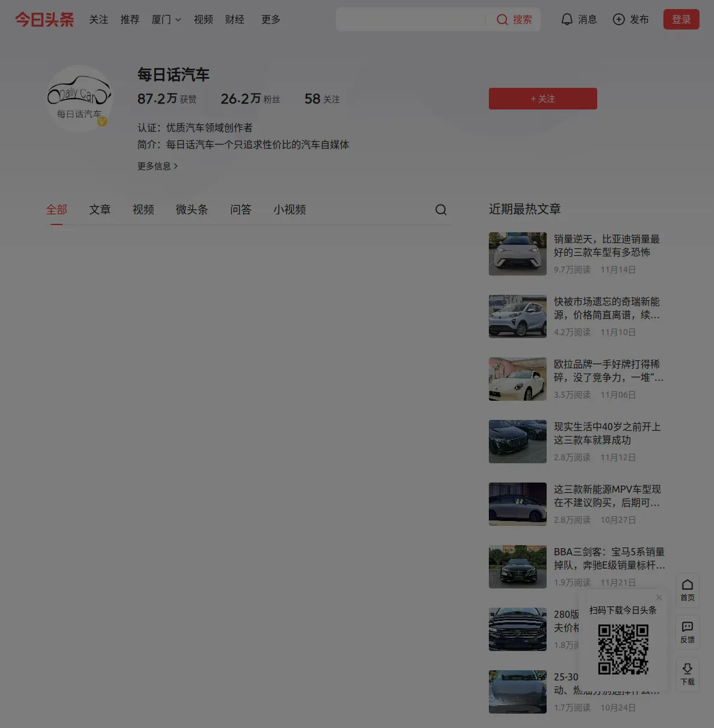This screenshot has height=728, width=714.
Task: Click thumbnail of the 280版 article
Action: 518,629
